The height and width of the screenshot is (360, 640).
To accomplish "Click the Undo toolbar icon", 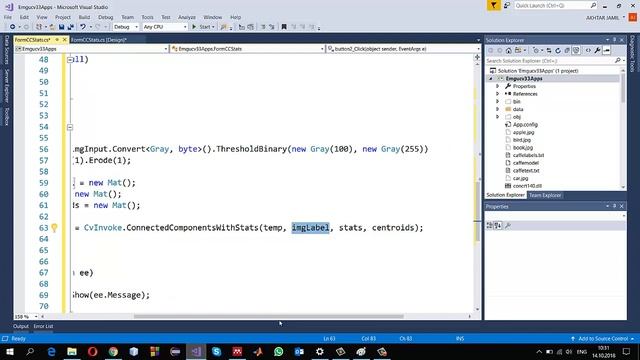I will pyautogui.click(x=83, y=27).
